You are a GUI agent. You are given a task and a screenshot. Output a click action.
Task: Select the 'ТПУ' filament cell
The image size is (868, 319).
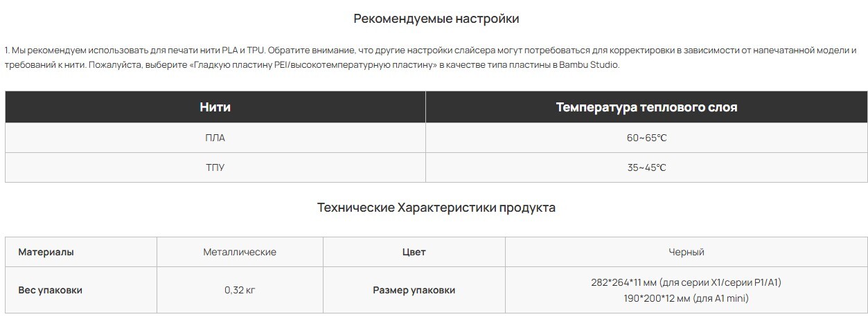[x=215, y=167]
